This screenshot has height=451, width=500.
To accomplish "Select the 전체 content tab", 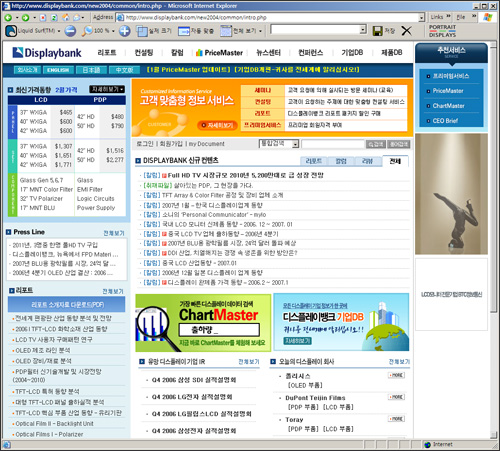I will [x=395, y=161].
